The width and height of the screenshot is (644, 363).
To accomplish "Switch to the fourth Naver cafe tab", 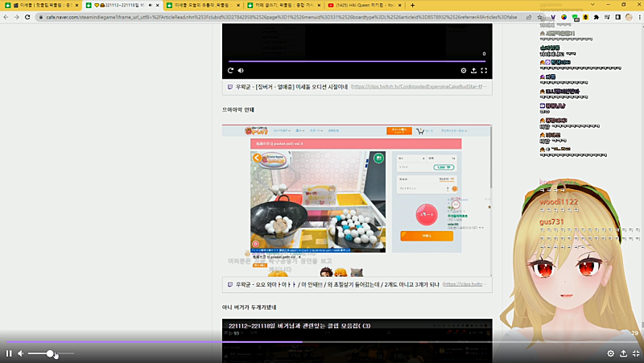I will [283, 6].
